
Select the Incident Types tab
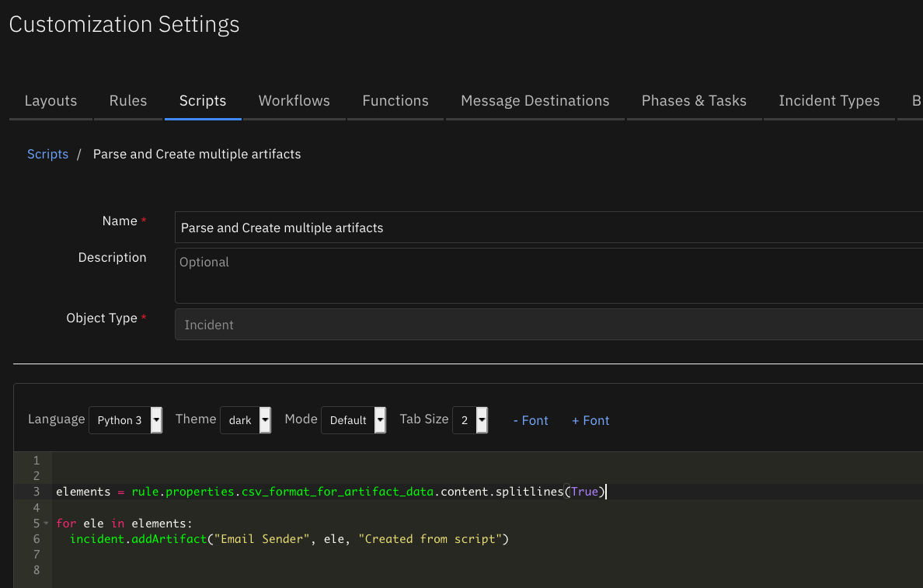click(x=829, y=101)
